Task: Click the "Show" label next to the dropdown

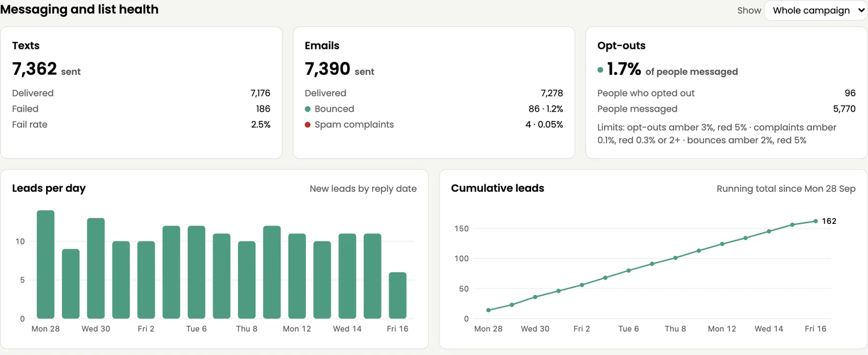Action: (x=749, y=10)
